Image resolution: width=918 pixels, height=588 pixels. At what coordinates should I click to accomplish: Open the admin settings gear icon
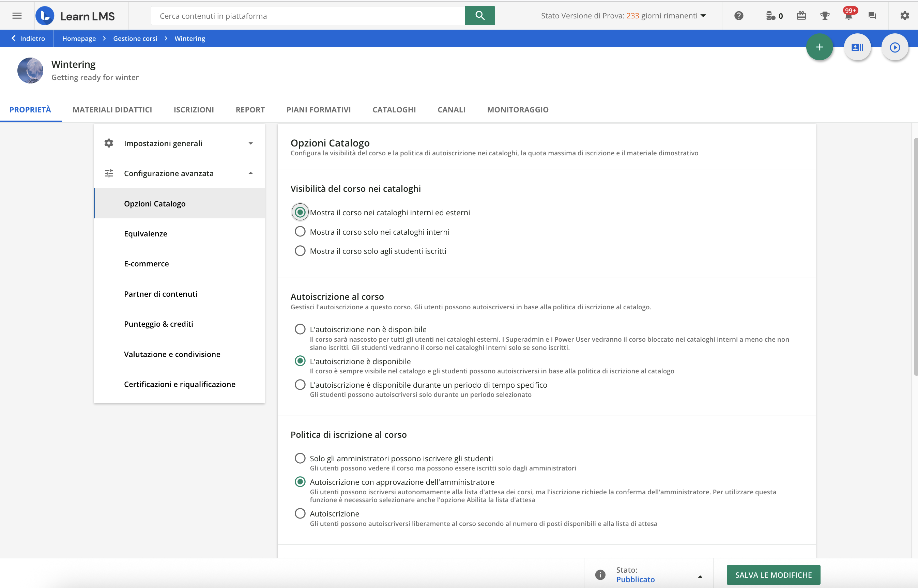[905, 16]
